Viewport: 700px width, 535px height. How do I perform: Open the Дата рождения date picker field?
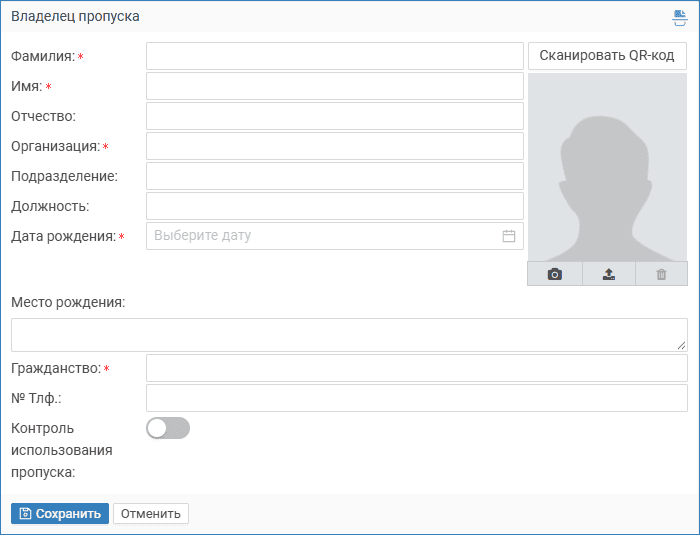[x=335, y=236]
